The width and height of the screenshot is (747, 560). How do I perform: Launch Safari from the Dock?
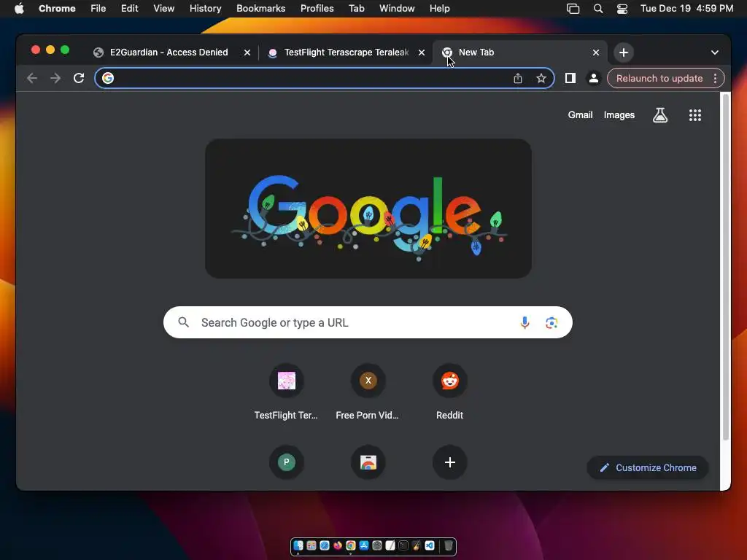point(325,545)
